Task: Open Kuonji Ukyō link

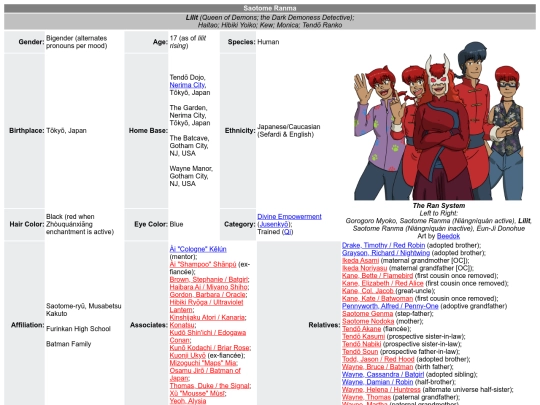Action: [x=187, y=355]
